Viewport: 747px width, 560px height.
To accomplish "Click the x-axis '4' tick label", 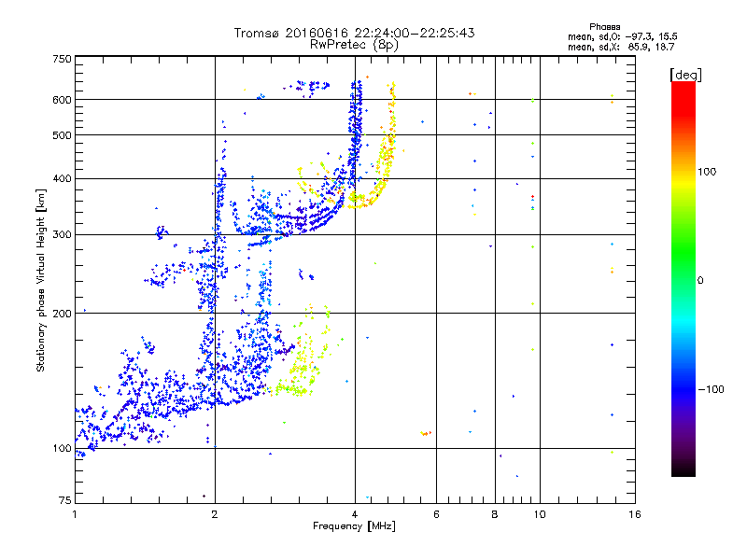I will (355, 514).
